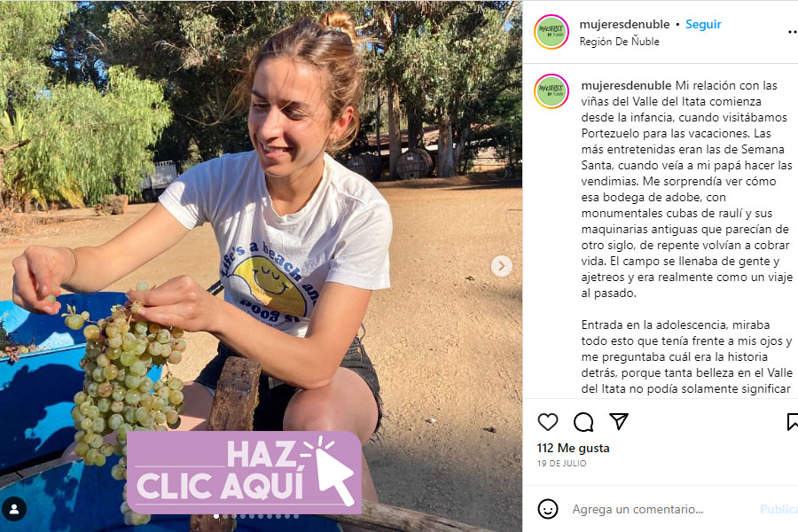Click the Publicar button to post comment
The height and width of the screenshot is (532, 798).
778,509
